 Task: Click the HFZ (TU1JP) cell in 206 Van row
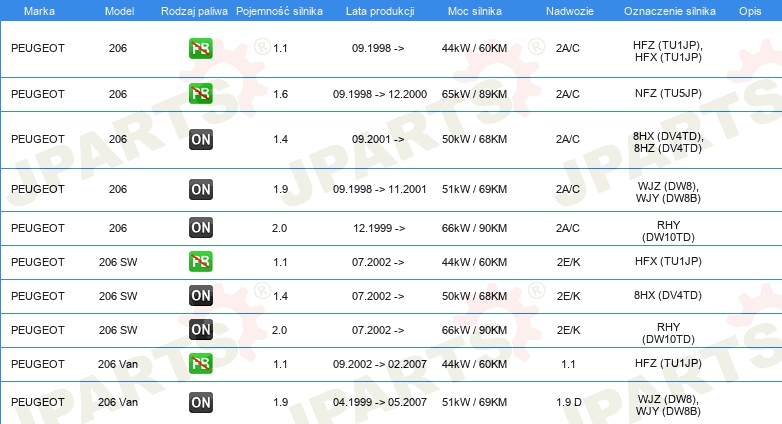(668, 363)
